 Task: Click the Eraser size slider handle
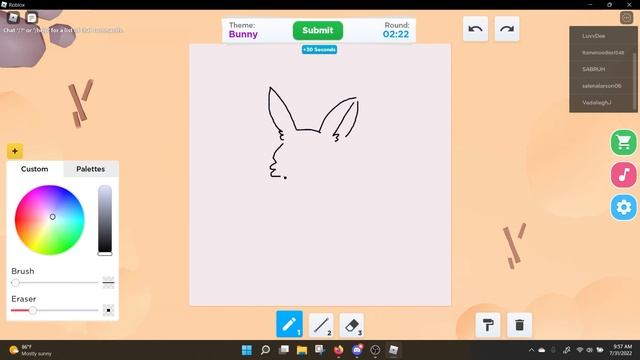(x=33, y=311)
